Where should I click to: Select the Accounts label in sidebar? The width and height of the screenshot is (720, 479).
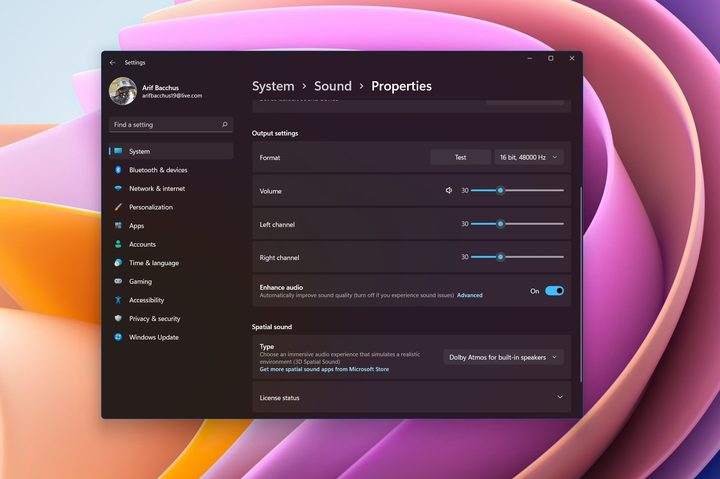(142, 244)
